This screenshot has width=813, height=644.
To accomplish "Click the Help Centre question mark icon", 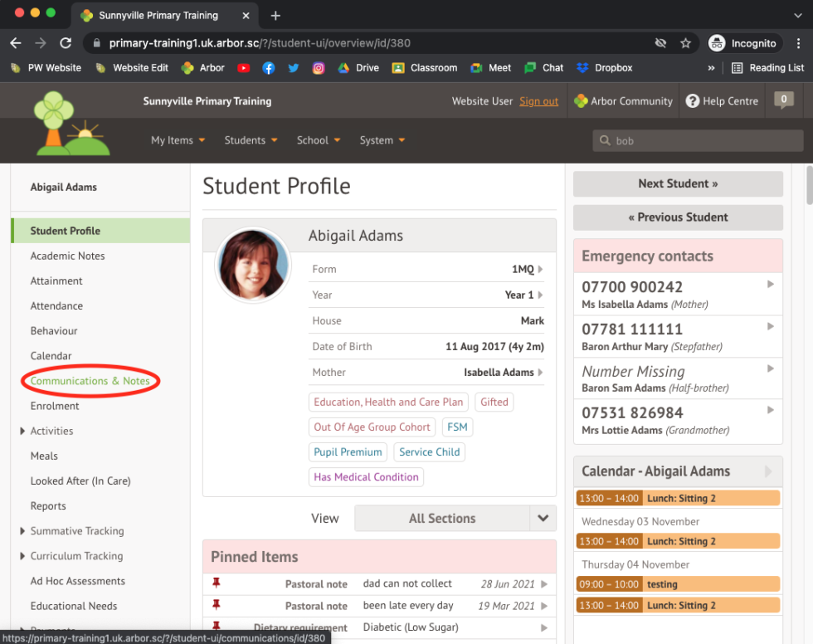I will click(x=693, y=101).
